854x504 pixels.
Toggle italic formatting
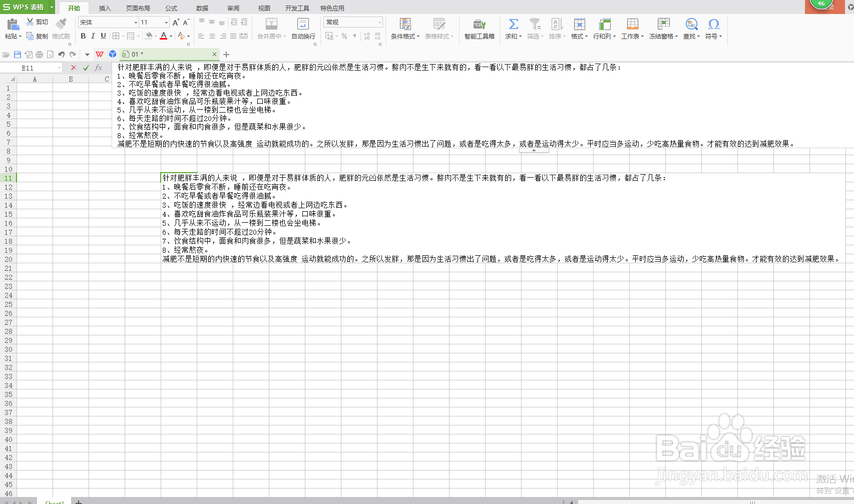(x=93, y=36)
